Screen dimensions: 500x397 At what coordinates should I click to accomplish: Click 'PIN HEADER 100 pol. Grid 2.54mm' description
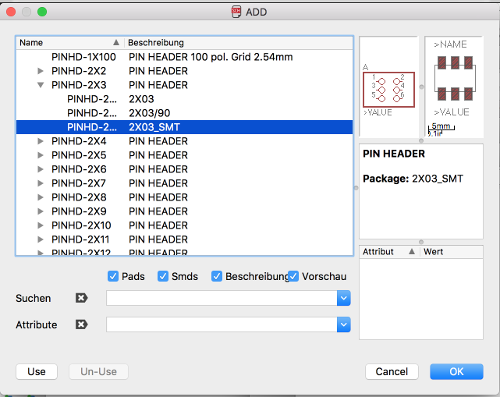pos(211,57)
